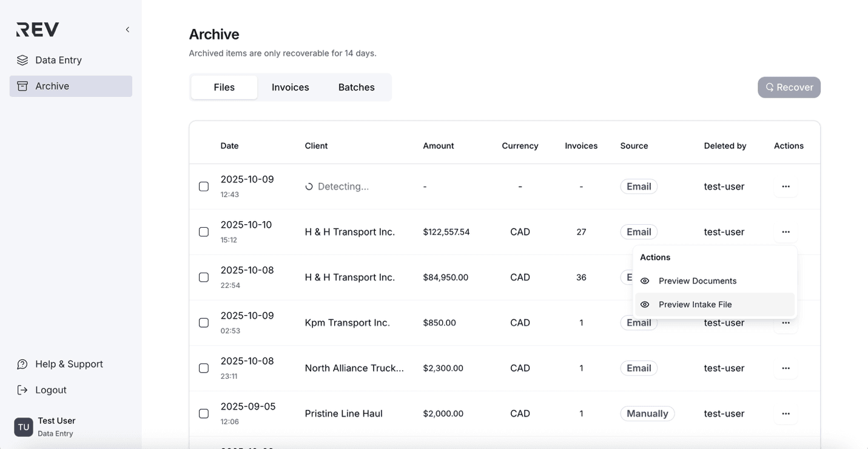Switch to the Invoices tab
The width and height of the screenshot is (868, 449).
290,87
